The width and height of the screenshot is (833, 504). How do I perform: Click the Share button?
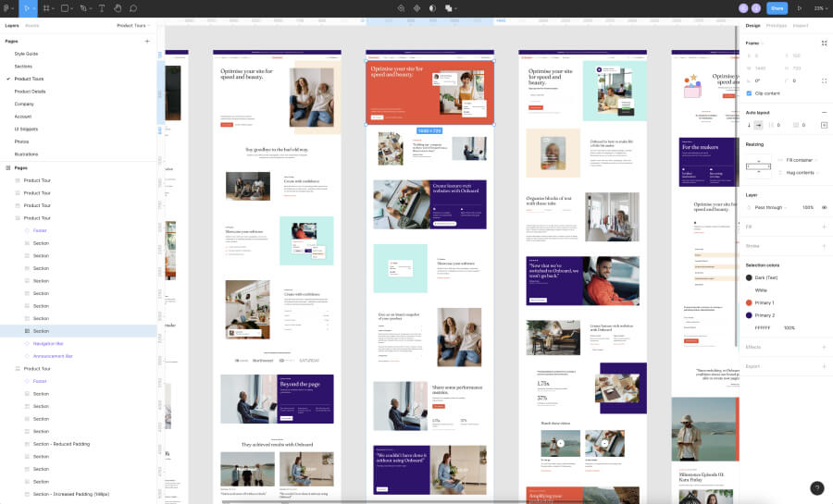777,8
